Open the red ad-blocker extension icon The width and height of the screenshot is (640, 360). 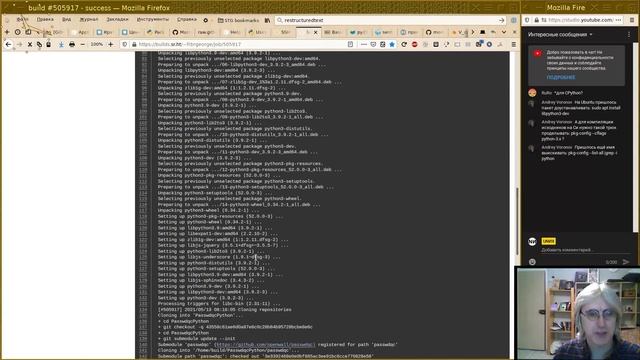click(x=415, y=44)
